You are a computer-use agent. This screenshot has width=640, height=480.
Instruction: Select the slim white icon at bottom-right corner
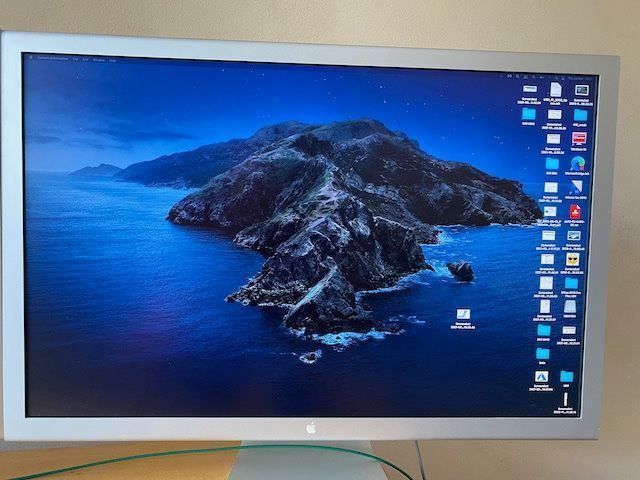(564, 400)
